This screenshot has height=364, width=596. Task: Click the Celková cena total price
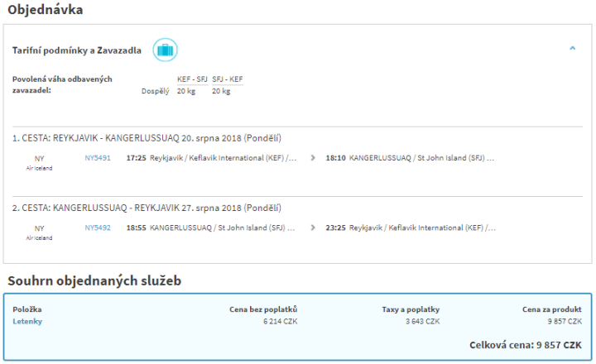point(525,344)
